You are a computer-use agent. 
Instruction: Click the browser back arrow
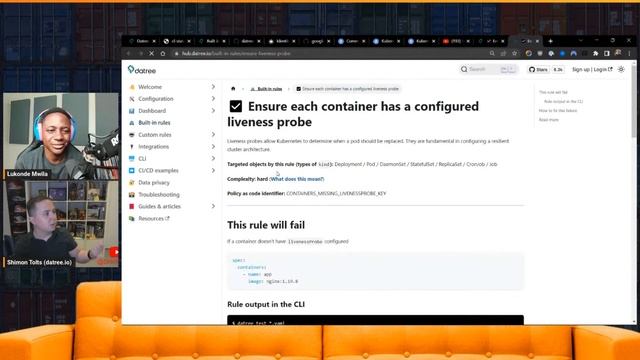coord(129,53)
